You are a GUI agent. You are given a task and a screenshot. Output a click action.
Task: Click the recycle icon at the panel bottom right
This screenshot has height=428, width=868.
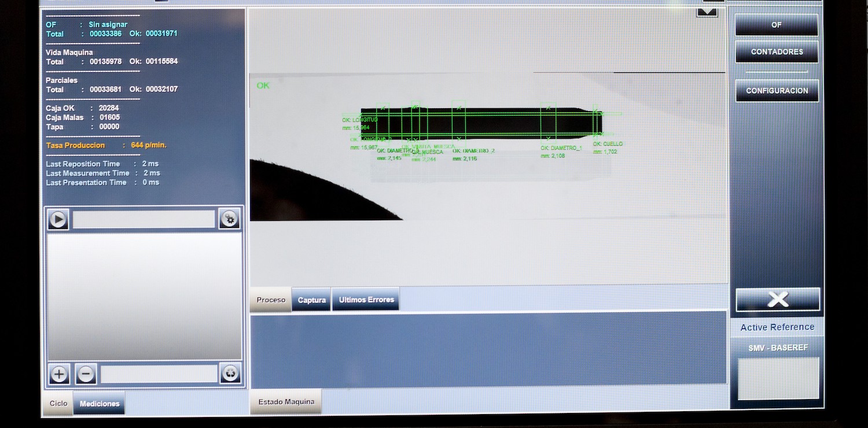pyautogui.click(x=230, y=374)
